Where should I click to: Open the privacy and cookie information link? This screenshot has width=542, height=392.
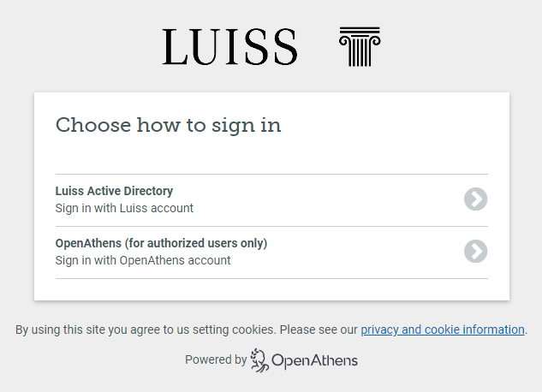tap(442, 330)
